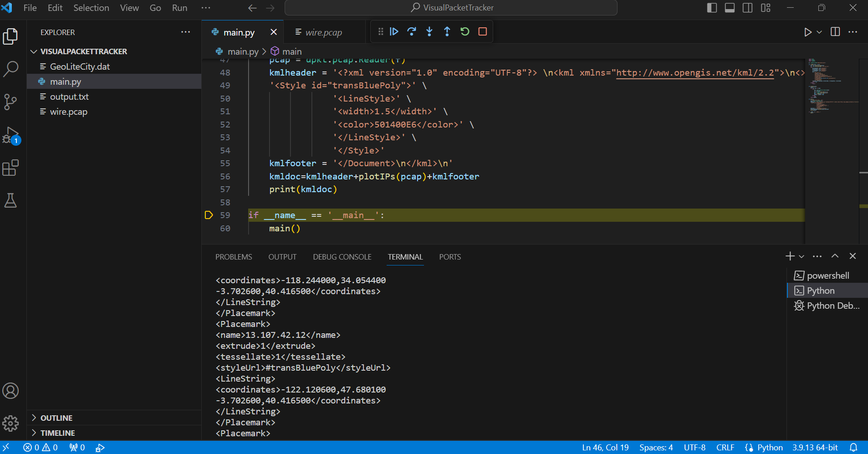The width and height of the screenshot is (868, 454).
Task: Collapse the VISUALPACKETTRACKER folder
Action: [x=114, y=51]
